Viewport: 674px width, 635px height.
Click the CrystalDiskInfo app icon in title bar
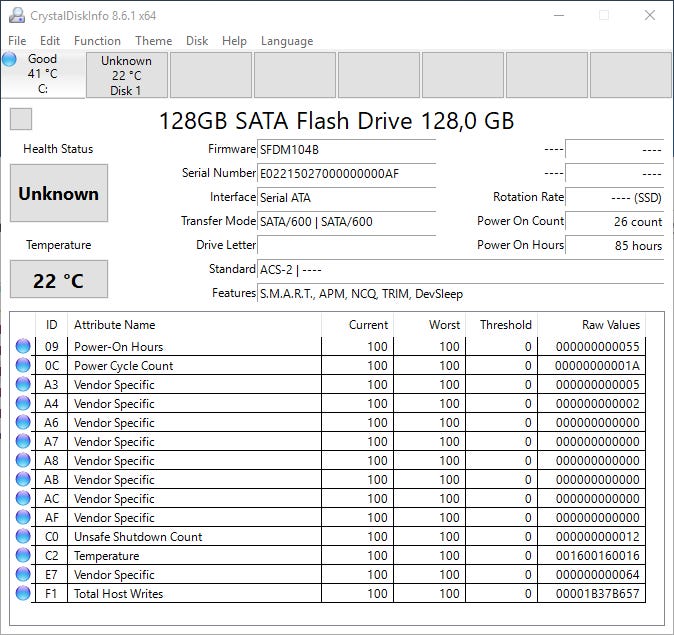(17, 16)
